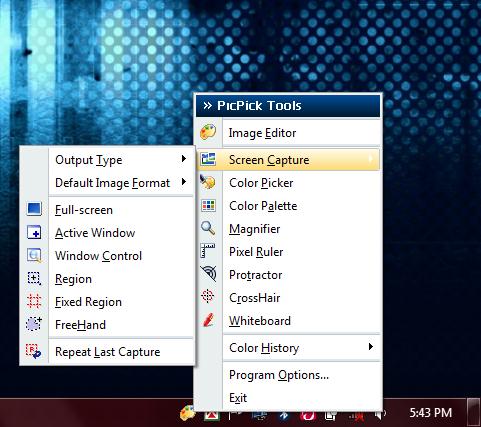
Task: Open the Color Palette grid icon
Action: coord(208,205)
